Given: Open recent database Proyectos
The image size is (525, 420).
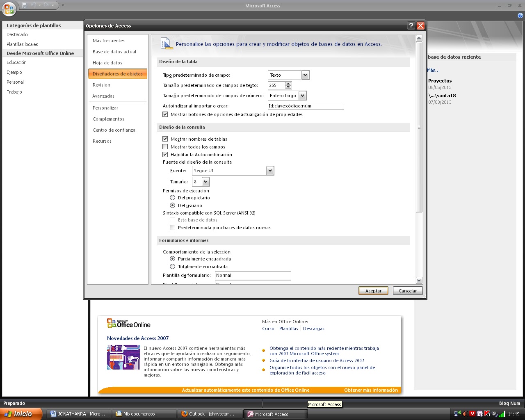Looking at the screenshot, I should pos(440,81).
